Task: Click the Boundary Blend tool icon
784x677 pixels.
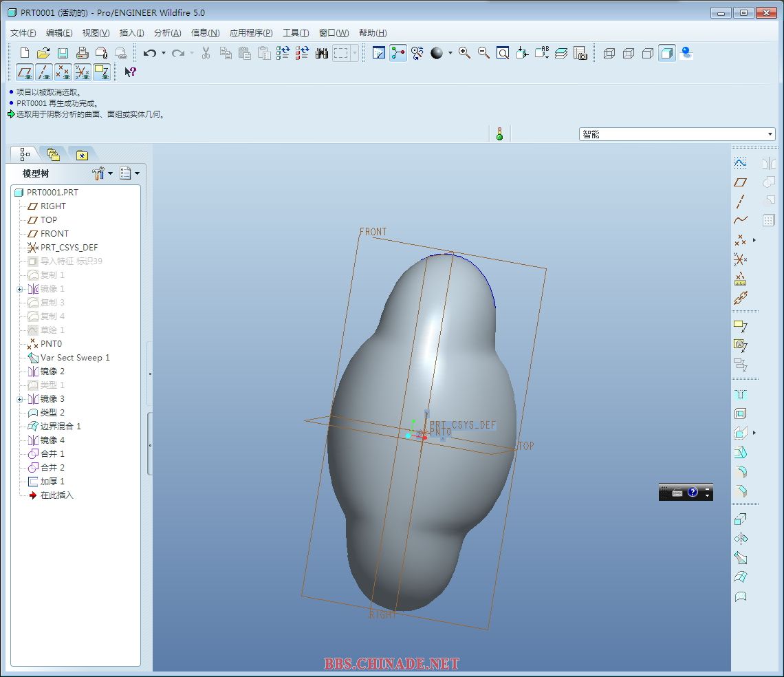Action: (x=741, y=577)
